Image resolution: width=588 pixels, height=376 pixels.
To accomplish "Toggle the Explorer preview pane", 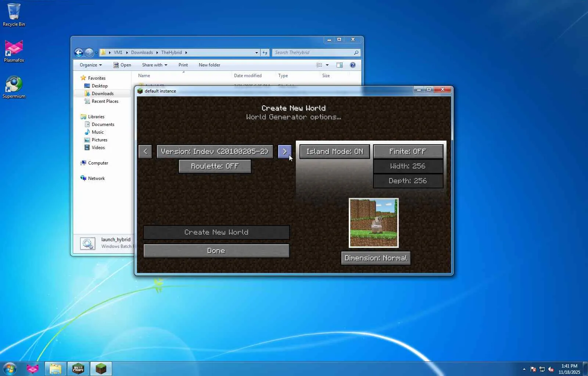I will coord(340,65).
